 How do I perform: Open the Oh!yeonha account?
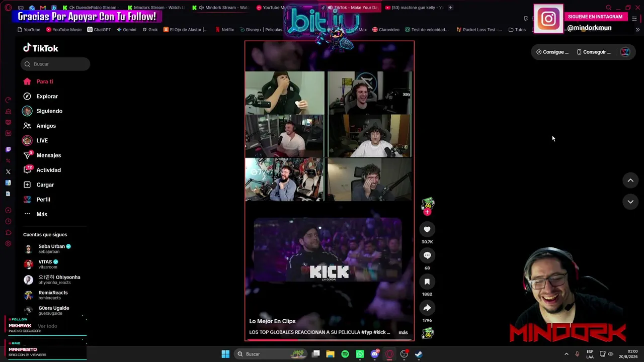[52, 280]
